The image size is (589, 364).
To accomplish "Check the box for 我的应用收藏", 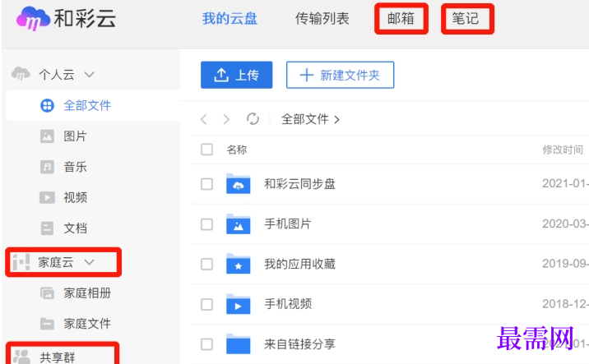I will [206, 265].
